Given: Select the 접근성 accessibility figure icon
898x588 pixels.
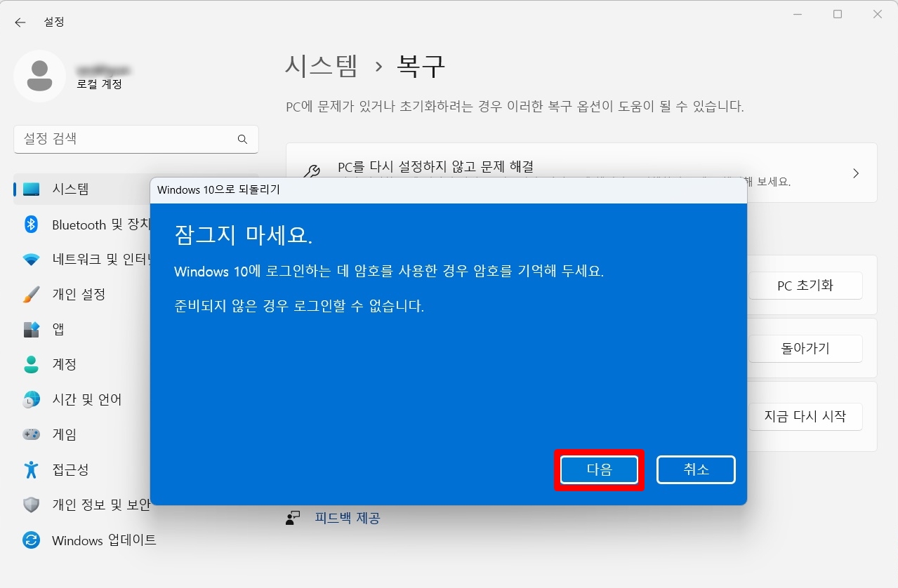Looking at the screenshot, I should tap(31, 469).
